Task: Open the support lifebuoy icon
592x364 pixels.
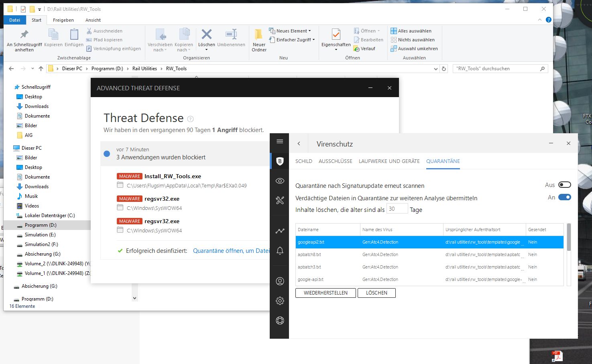Action: pyautogui.click(x=280, y=320)
